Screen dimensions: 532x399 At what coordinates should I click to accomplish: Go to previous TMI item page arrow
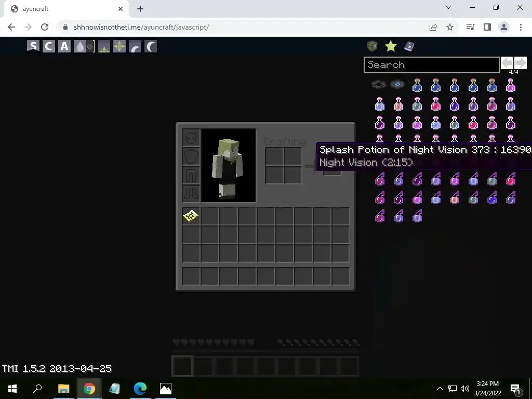pos(507,63)
